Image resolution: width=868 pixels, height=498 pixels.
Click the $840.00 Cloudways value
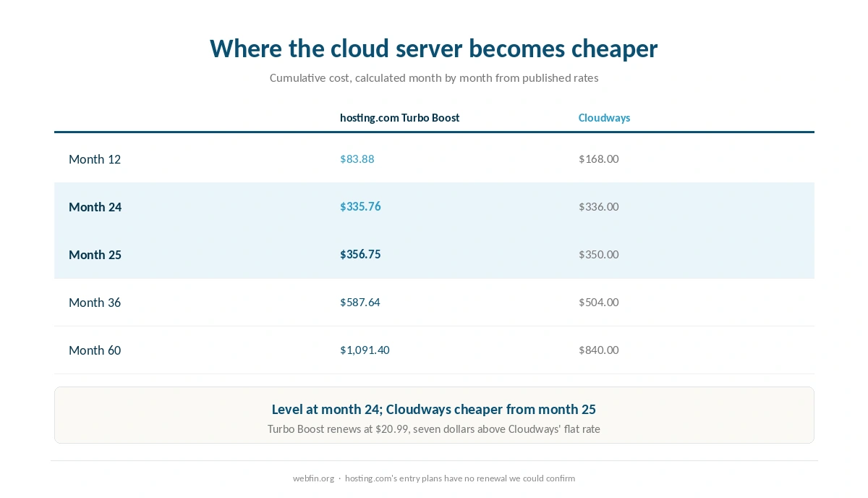click(x=599, y=350)
